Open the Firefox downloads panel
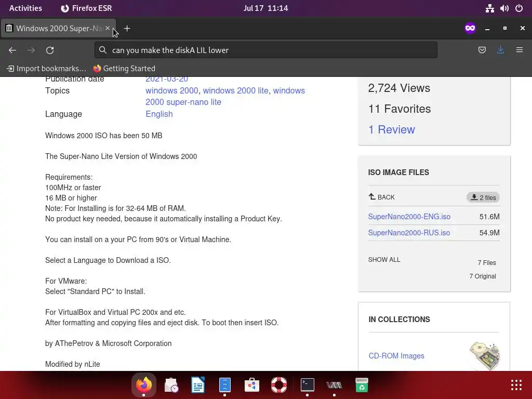This screenshot has height=399, width=532. tap(500, 50)
